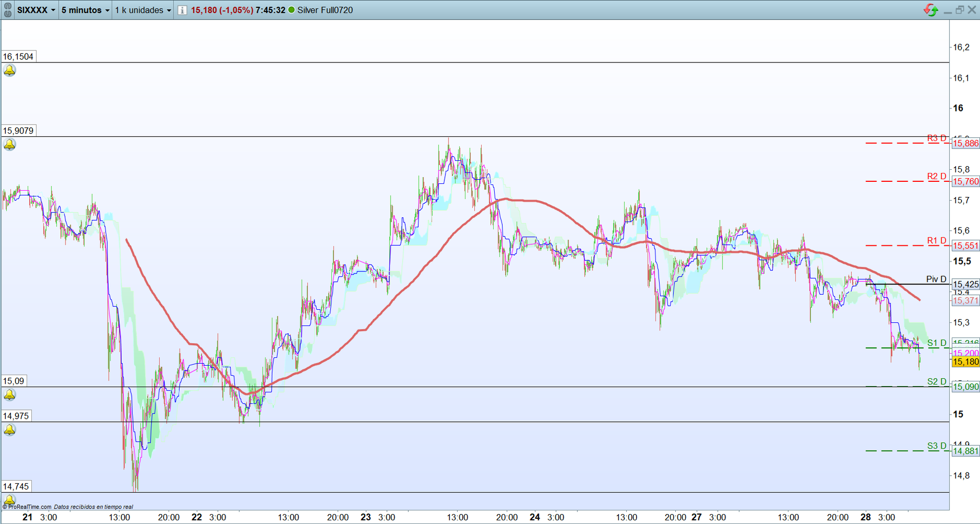
Task: Click the 14,881 green price tag
Action: click(x=965, y=451)
